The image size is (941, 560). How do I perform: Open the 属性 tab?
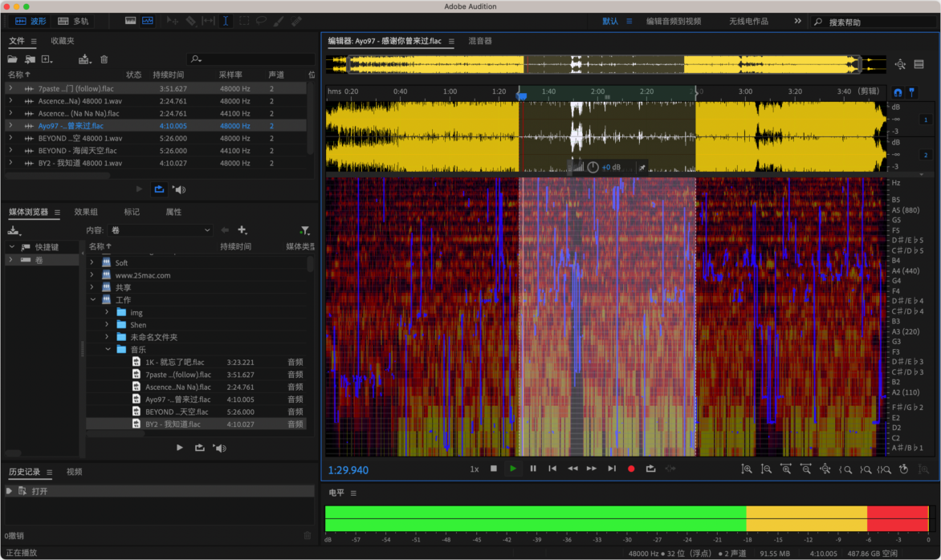click(173, 213)
